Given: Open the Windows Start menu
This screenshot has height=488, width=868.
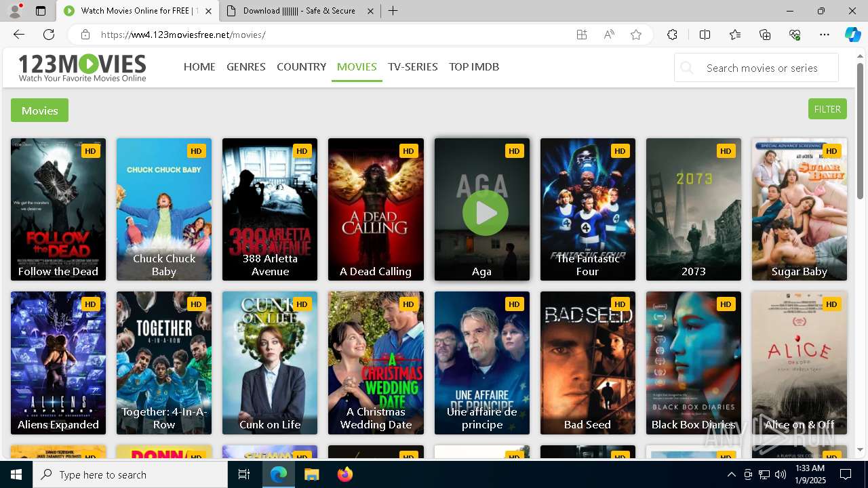Looking at the screenshot, I should 16,474.
